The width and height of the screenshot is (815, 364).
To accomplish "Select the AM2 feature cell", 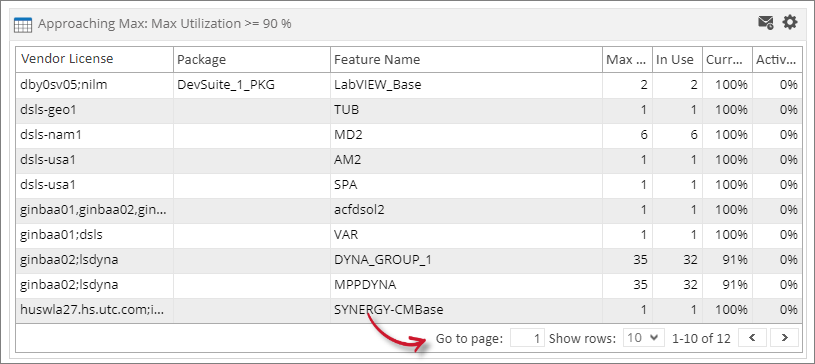I will [x=467, y=160].
